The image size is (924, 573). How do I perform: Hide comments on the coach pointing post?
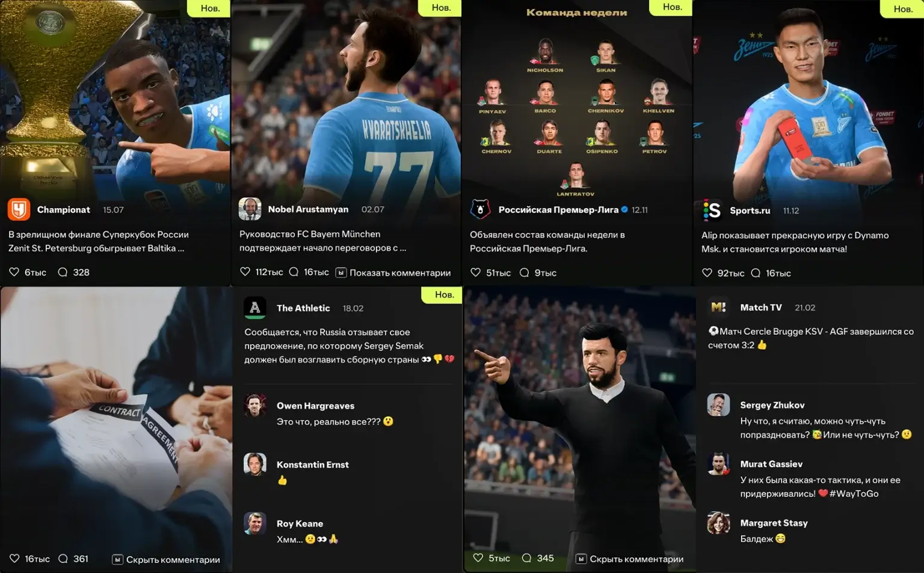coord(629,559)
